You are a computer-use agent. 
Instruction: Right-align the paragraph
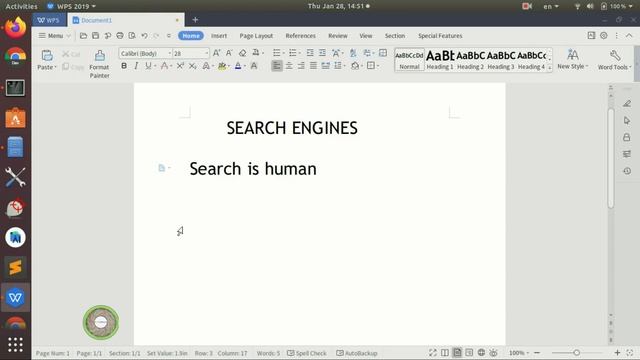coord(301,66)
